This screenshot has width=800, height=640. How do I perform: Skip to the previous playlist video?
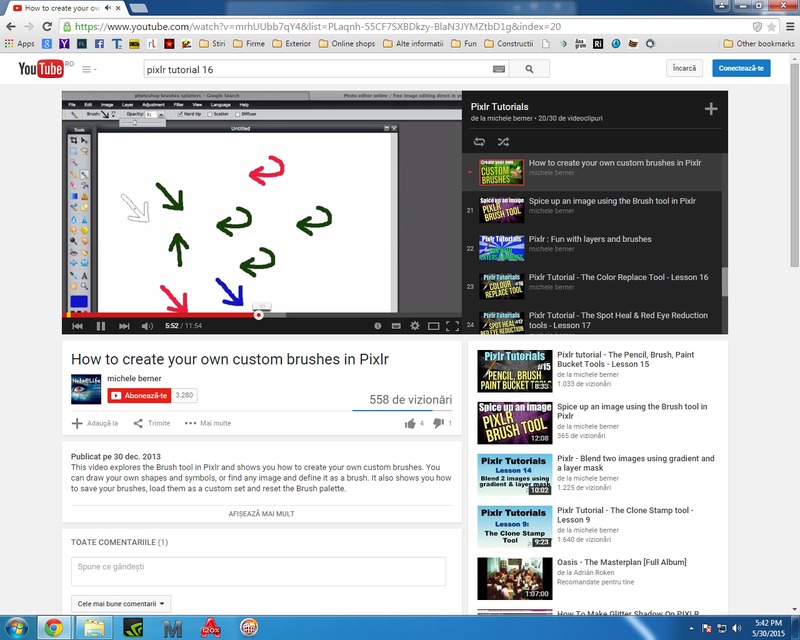coord(78,326)
